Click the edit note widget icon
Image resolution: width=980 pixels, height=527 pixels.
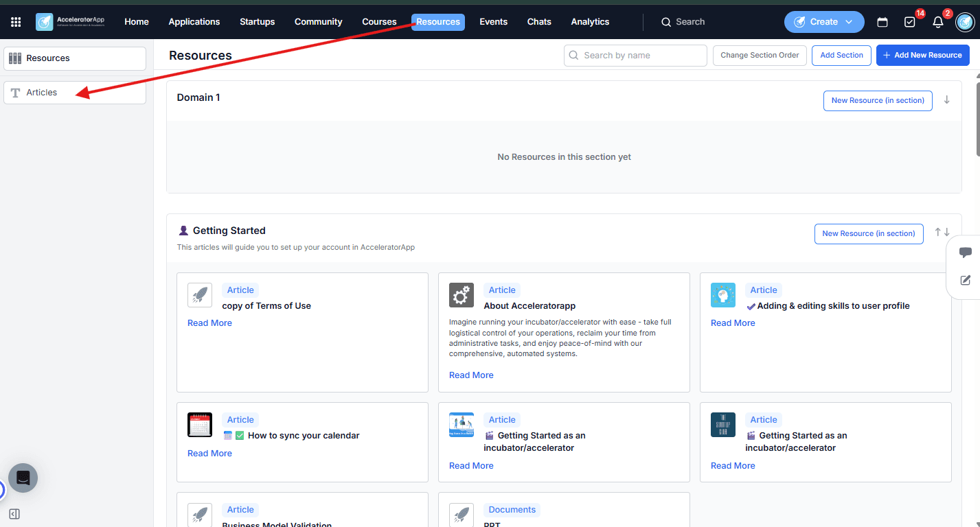pyautogui.click(x=966, y=280)
